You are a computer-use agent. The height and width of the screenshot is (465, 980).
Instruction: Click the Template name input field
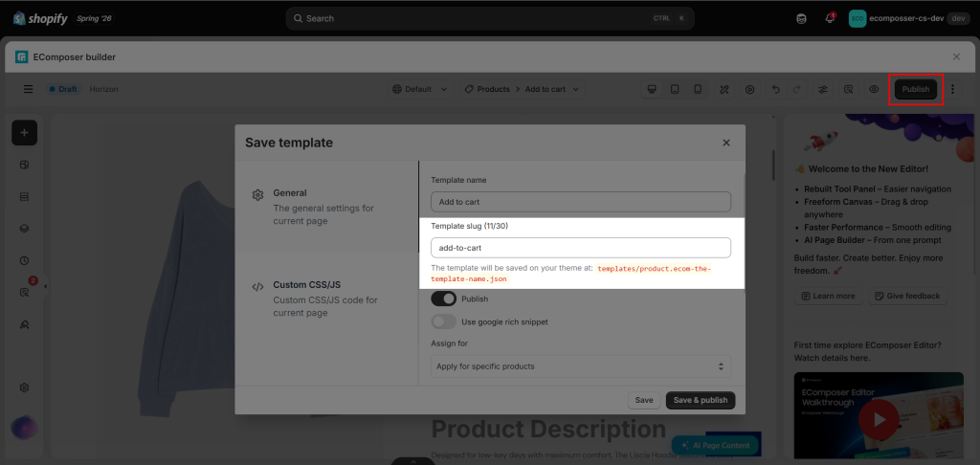click(x=581, y=202)
